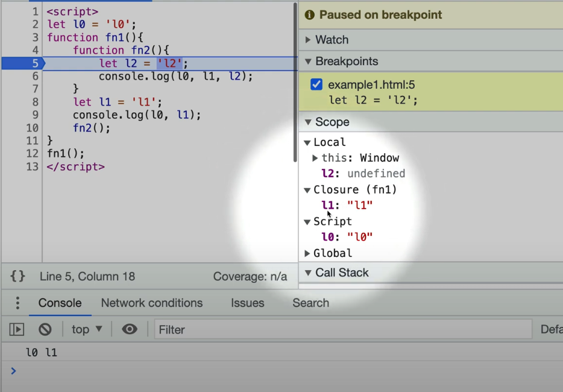Click the let l2 = 'l2'; breakpoint snippet
The height and width of the screenshot is (392, 563).
(x=373, y=100)
